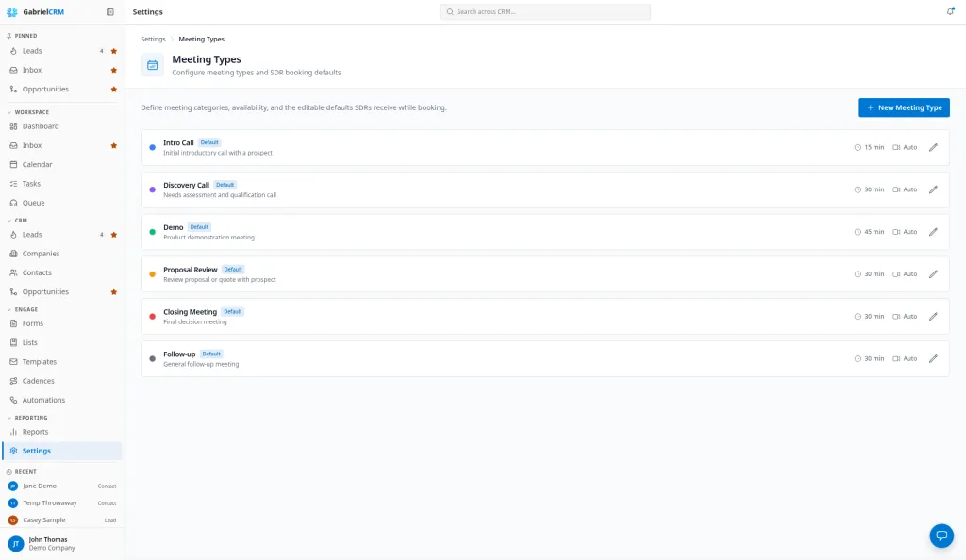Viewport: 966px width, 560px height.
Task: Click red color dot for Closing Meeting
Action: 152,317
